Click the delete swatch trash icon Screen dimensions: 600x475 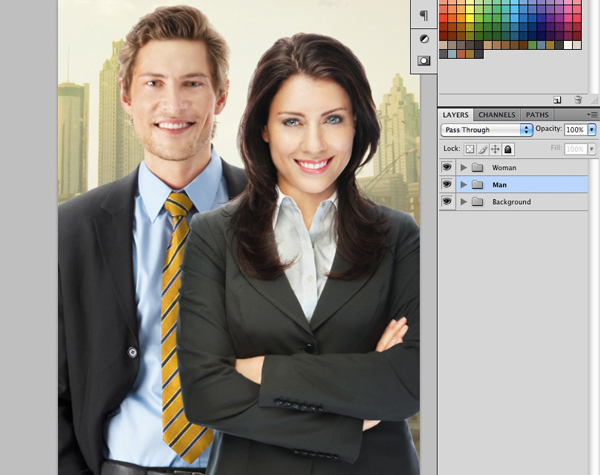pos(577,100)
